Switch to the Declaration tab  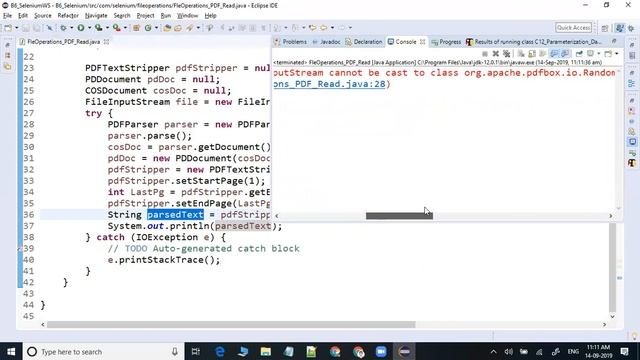coord(364,42)
